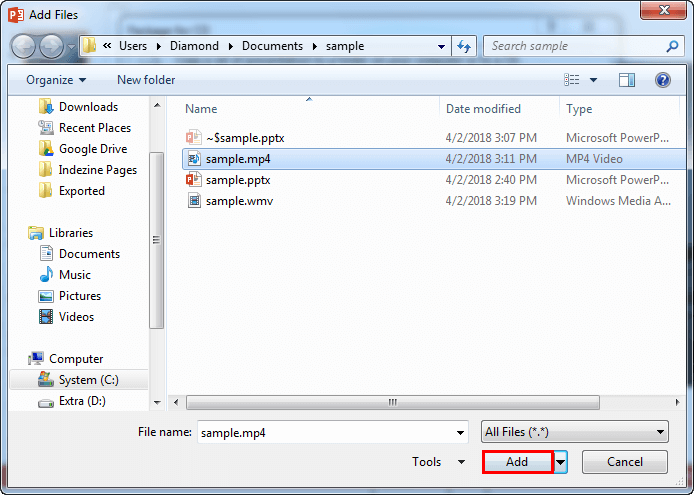Viewport: 694px width, 495px height.
Task: Click the horizontal scrollbar right arrow
Action: [x=677, y=402]
